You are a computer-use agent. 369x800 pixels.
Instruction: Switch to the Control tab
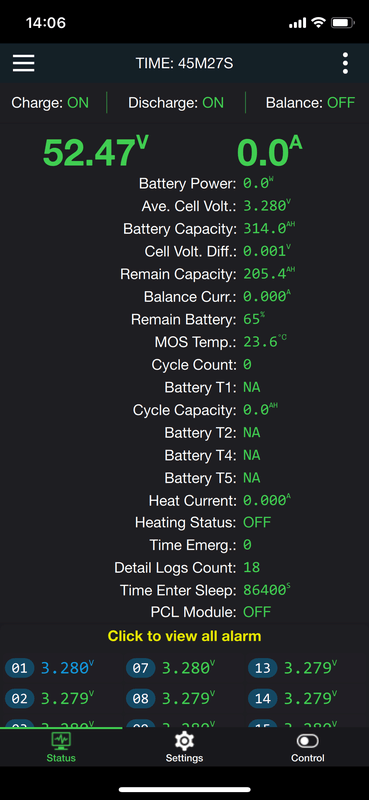307,747
